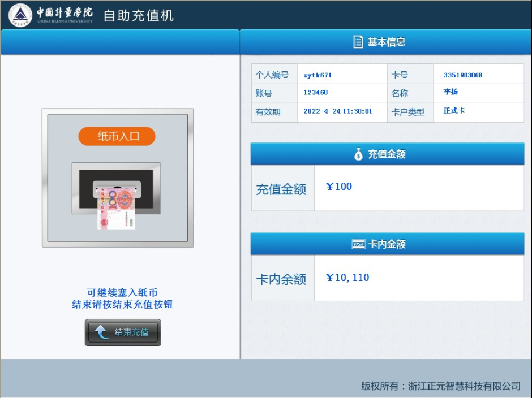
Task: Click the document icon beside 基本信息
Action: click(358, 42)
